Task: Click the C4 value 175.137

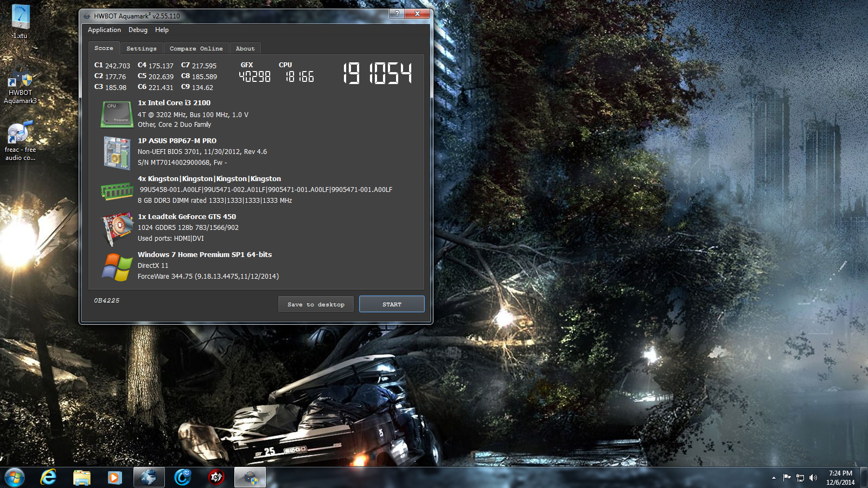Action: pos(161,66)
